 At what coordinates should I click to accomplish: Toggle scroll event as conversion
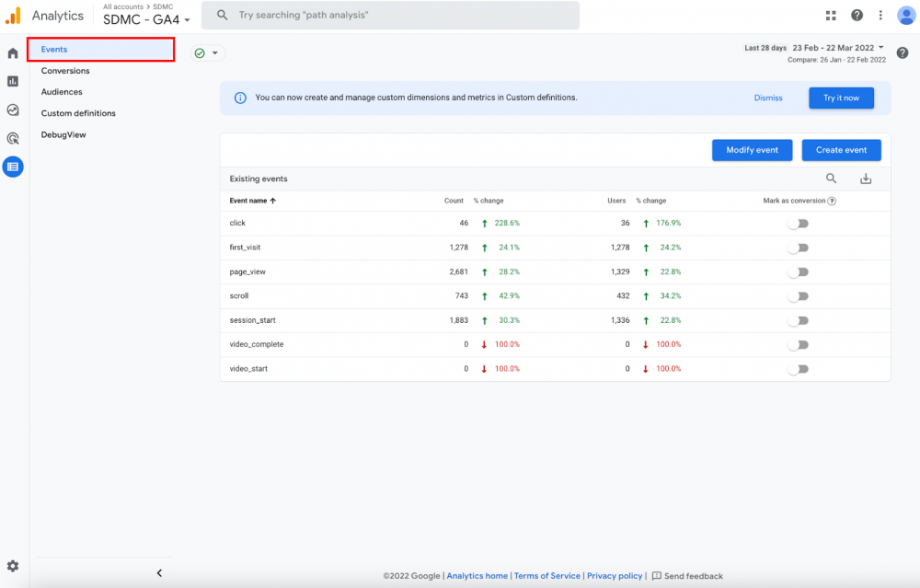tap(799, 296)
